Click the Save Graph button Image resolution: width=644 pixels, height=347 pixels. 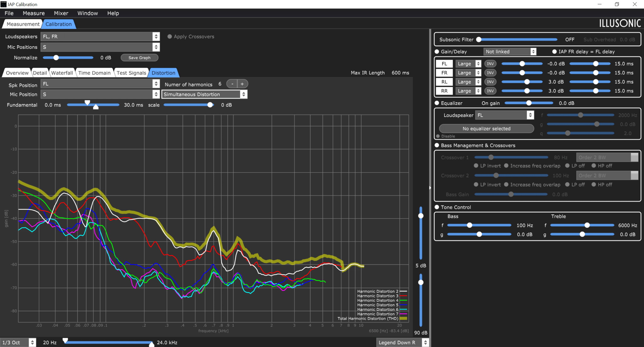coord(140,58)
